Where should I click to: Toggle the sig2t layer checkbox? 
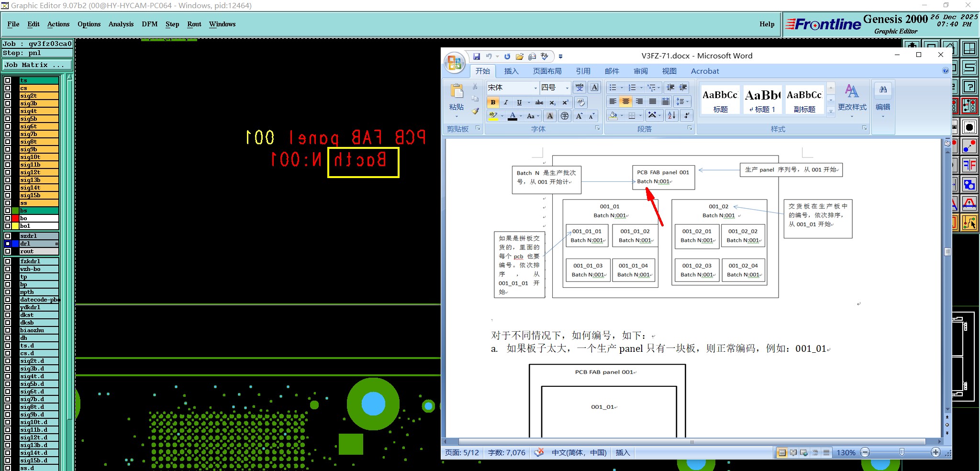tap(8, 96)
